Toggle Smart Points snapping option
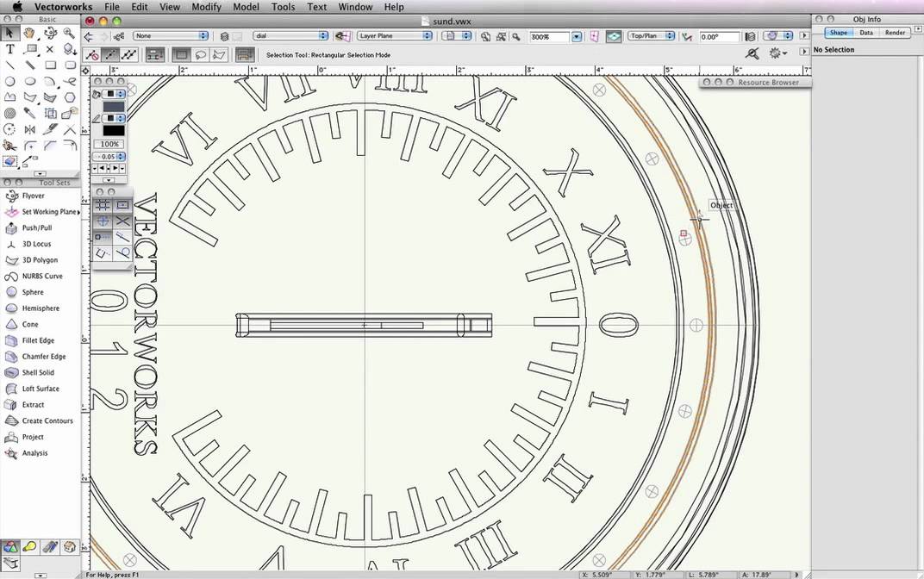This screenshot has width=924, height=579. point(103,237)
